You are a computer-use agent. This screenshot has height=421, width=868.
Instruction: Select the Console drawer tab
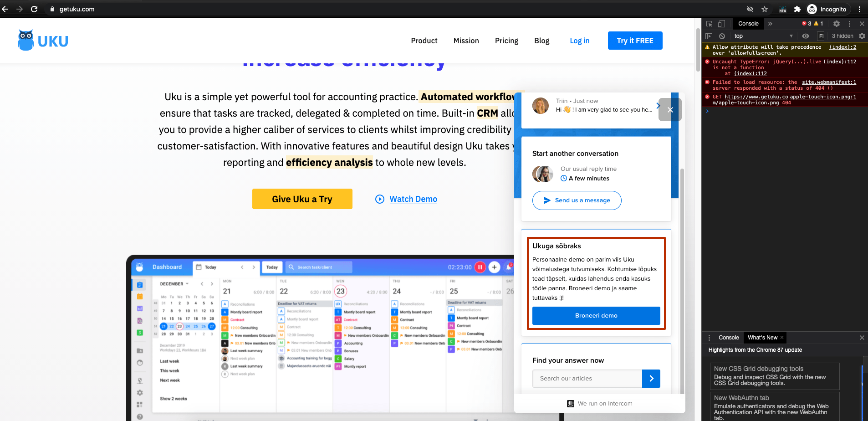[729, 338]
